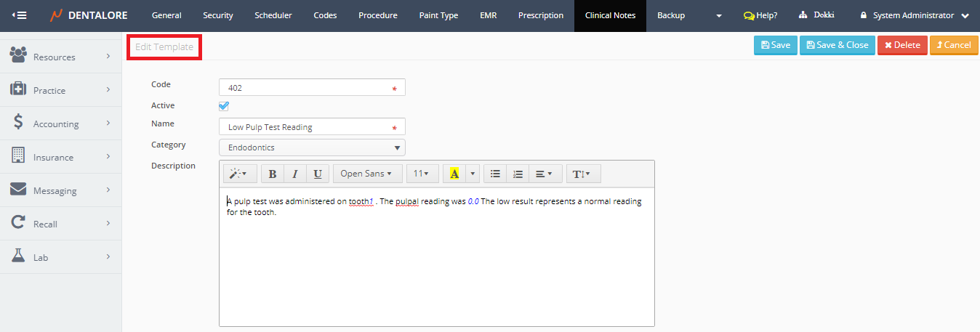Apply italic formatting in the editor toolbar
This screenshot has width=980, height=332.
click(x=295, y=174)
